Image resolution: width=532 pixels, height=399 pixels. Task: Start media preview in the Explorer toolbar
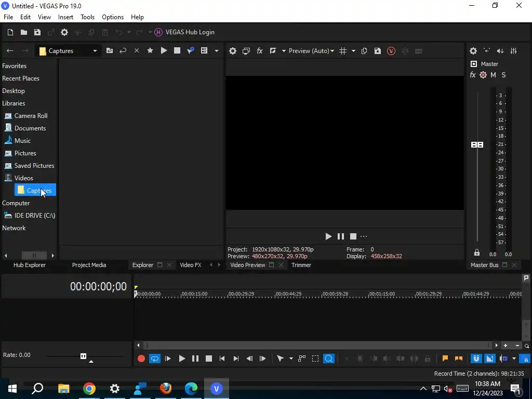(x=164, y=50)
